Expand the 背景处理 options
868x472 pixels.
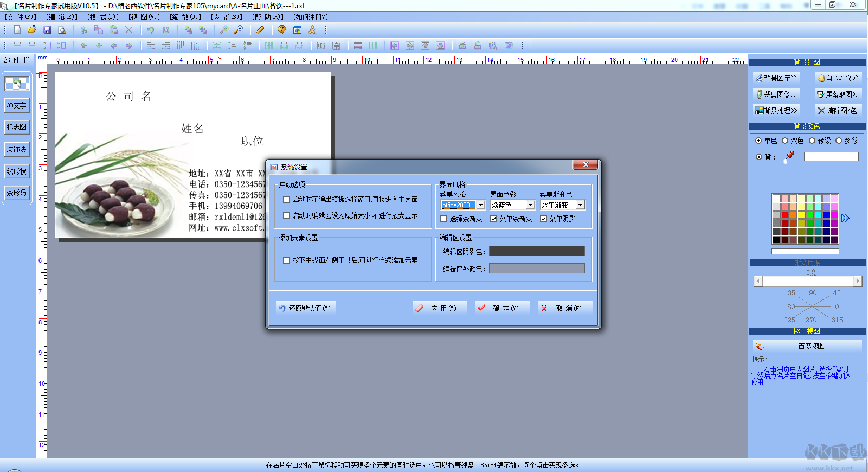pos(776,111)
